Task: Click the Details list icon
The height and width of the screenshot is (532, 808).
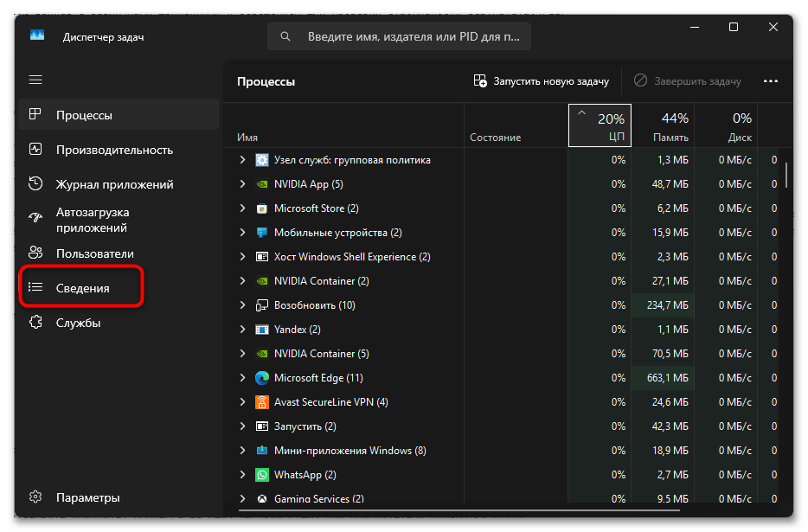Action: pyautogui.click(x=35, y=287)
